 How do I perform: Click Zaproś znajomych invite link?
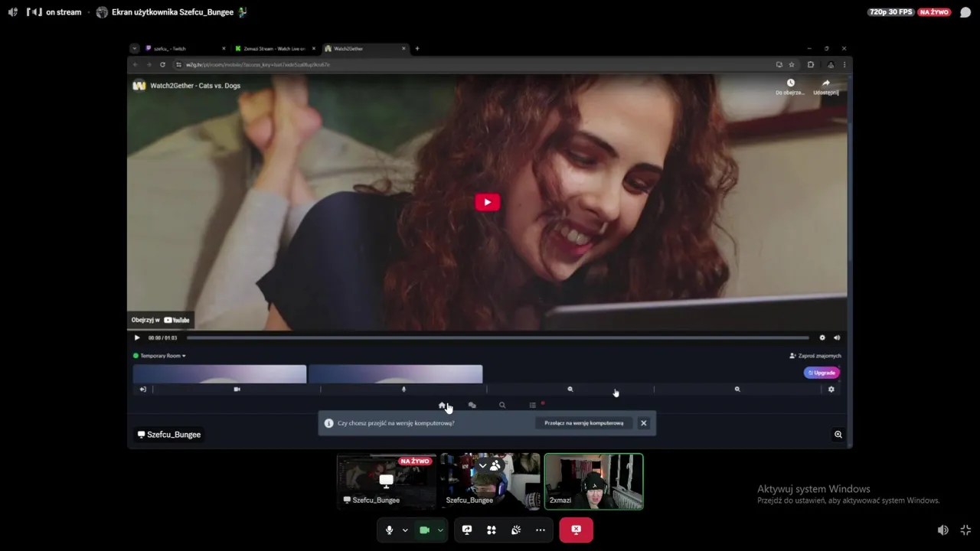tap(815, 356)
